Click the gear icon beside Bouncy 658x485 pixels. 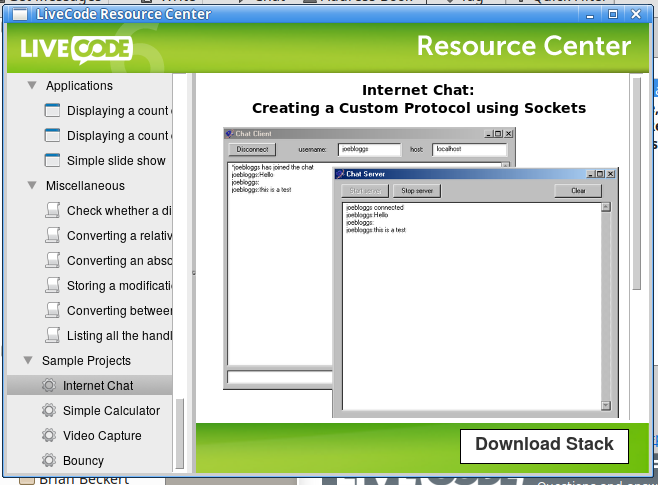pos(49,461)
